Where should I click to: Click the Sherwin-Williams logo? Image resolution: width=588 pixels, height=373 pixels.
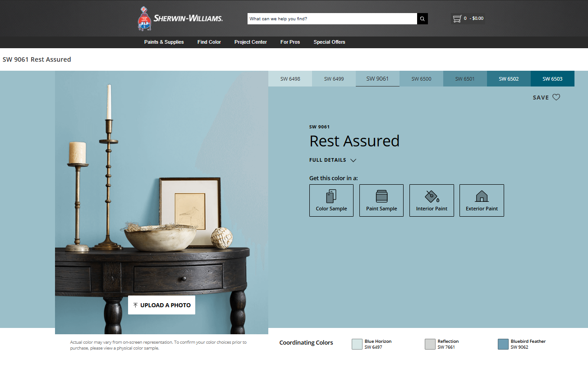180,18
